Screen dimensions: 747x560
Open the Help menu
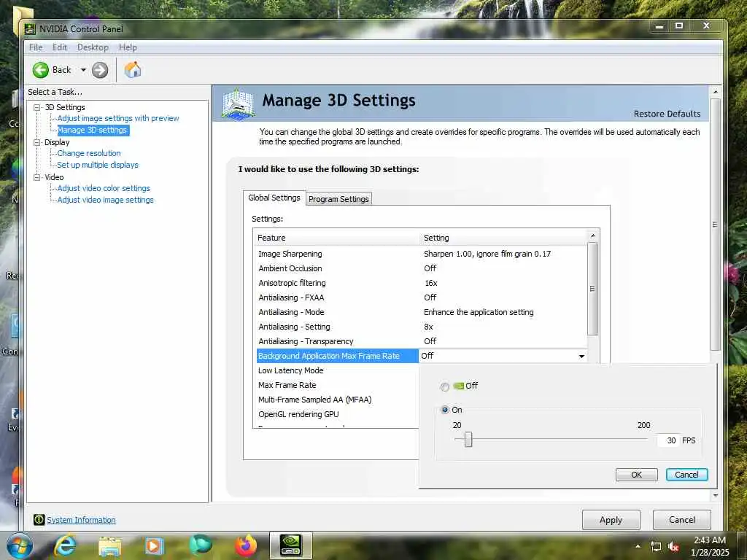(x=128, y=47)
